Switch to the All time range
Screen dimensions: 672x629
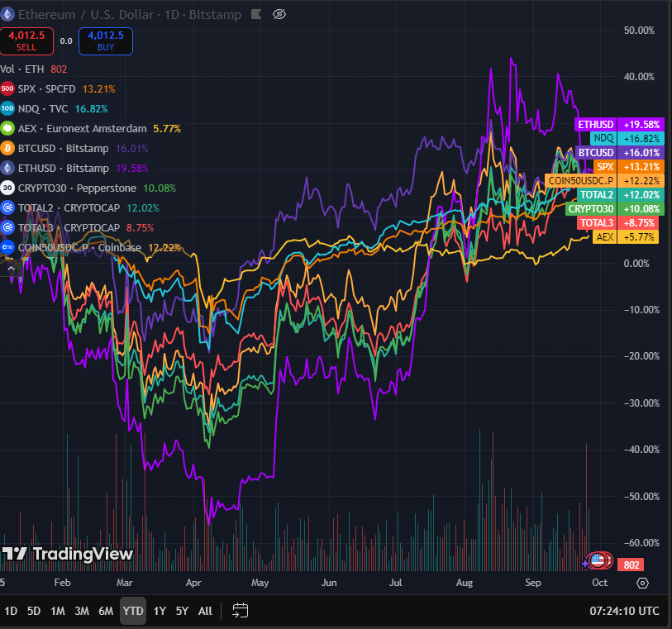click(x=205, y=611)
